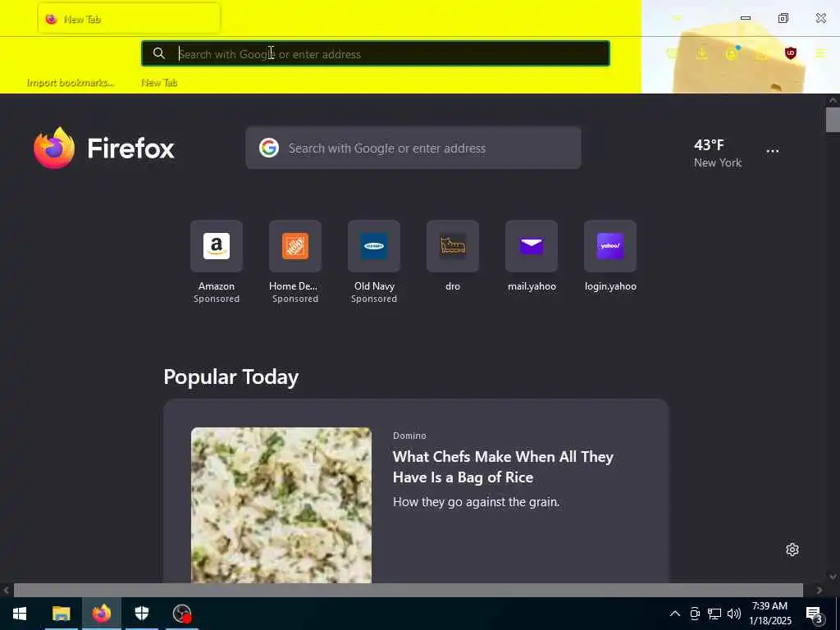Click the horizontal scrollbar left arrow

(x=7, y=590)
